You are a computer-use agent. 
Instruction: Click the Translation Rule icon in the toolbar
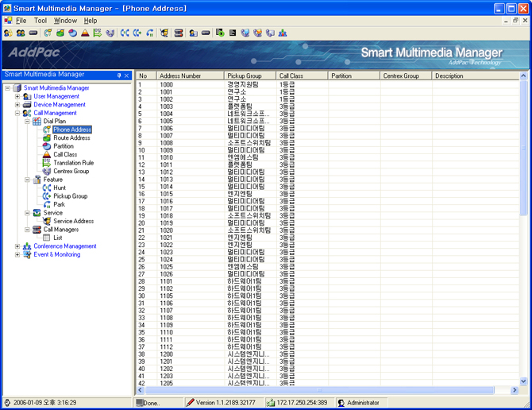(x=98, y=33)
